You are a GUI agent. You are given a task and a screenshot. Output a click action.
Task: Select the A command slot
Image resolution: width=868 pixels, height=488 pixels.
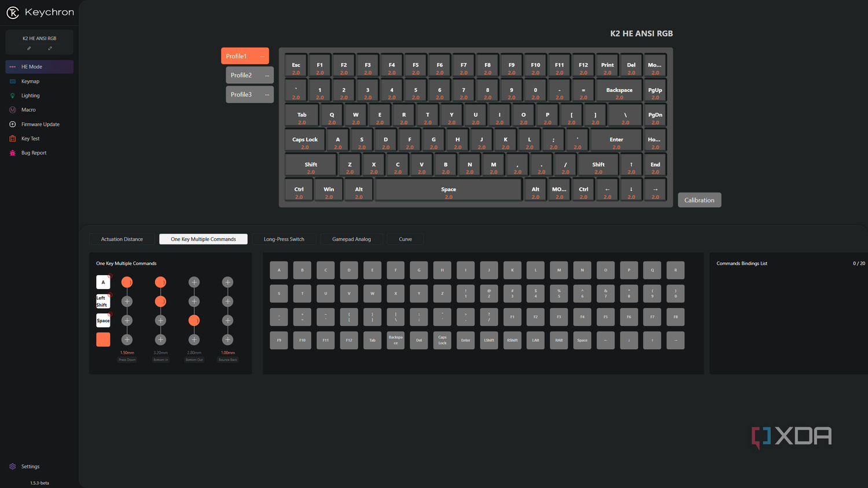pyautogui.click(x=103, y=282)
